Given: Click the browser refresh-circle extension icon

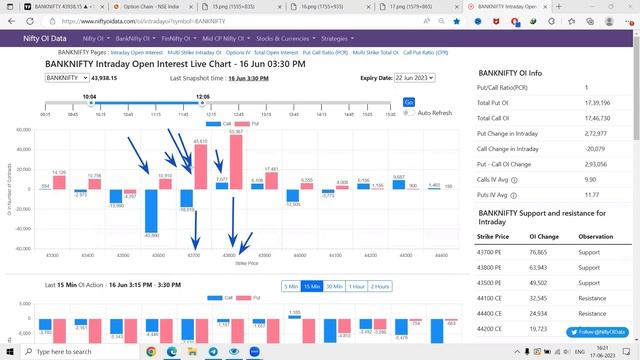Looking at the screenshot, I should [551, 21].
